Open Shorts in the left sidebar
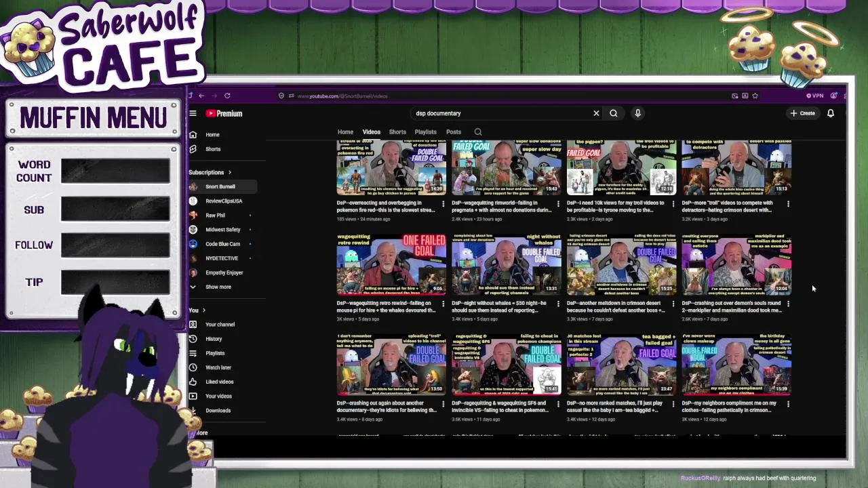The image size is (868, 488). coord(213,148)
